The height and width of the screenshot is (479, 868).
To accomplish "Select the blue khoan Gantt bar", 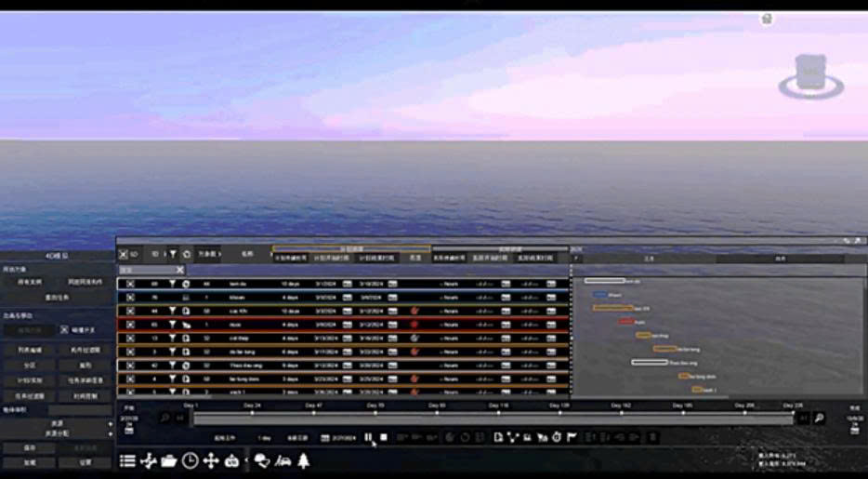I will [600, 295].
